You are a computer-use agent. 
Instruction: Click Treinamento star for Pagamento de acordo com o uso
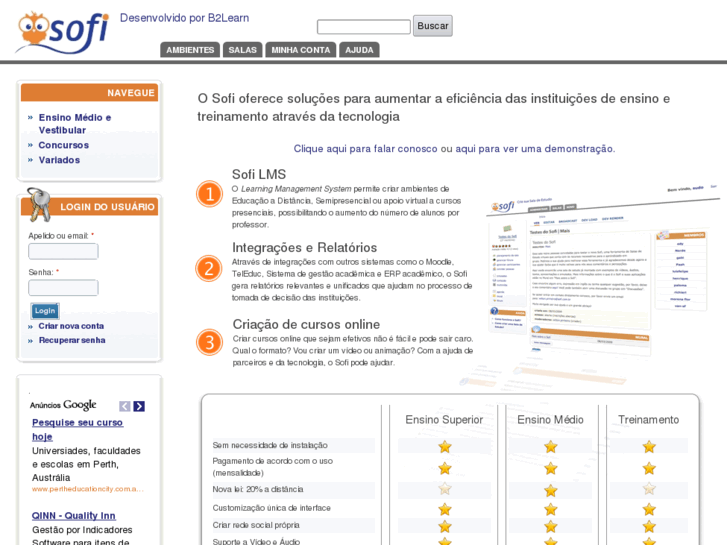[x=649, y=468]
